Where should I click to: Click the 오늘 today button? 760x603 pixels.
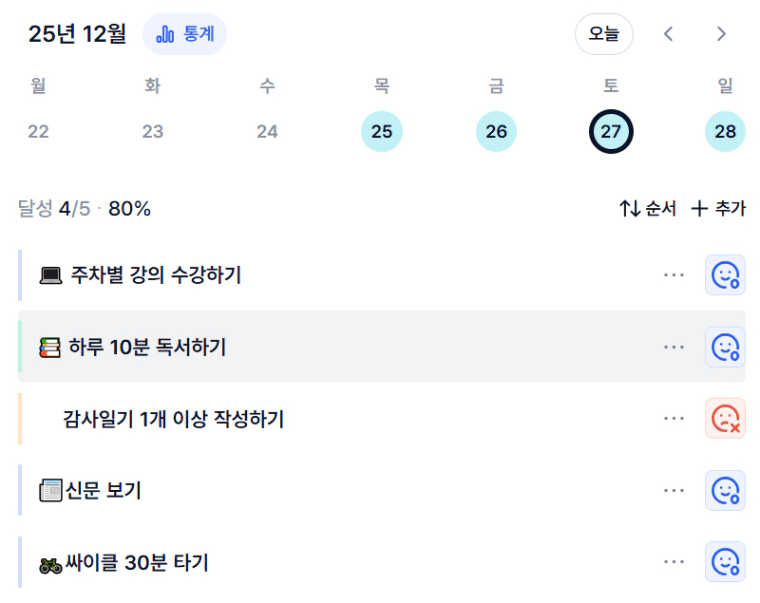[x=603, y=34]
